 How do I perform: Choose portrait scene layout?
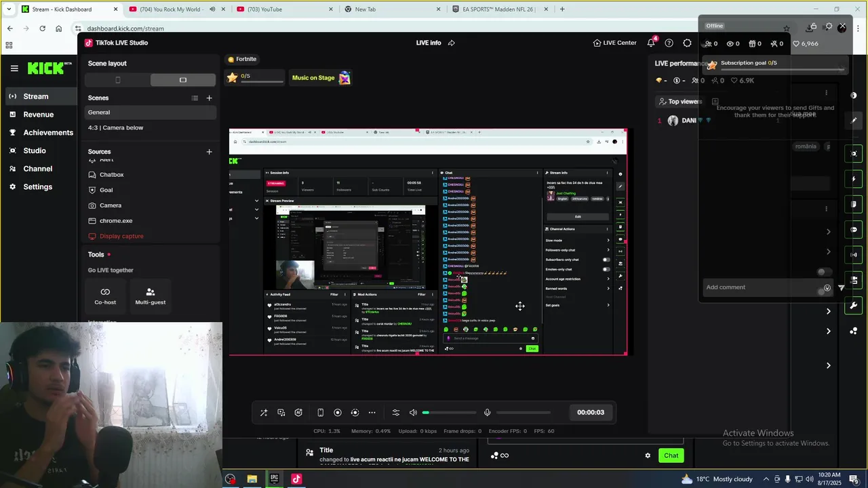pos(118,80)
